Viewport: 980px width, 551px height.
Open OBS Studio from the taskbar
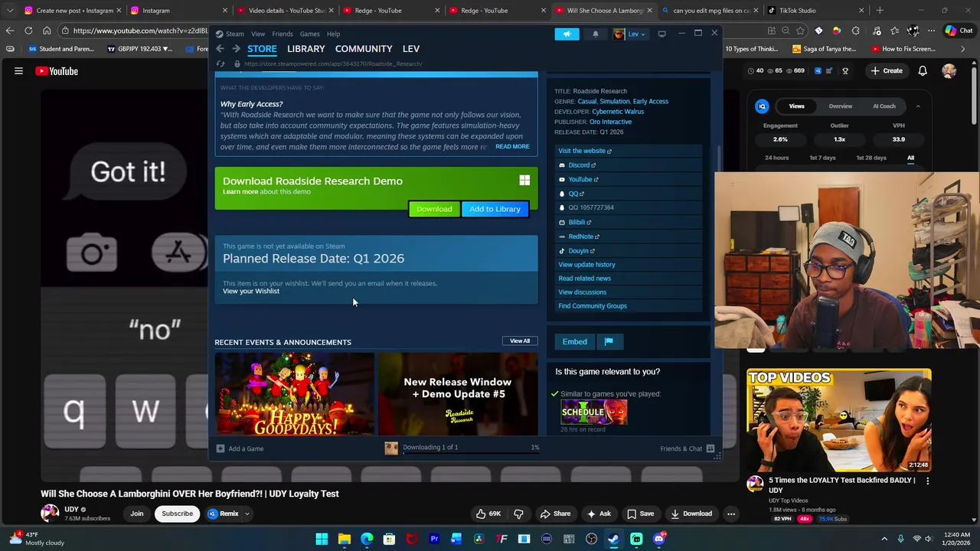(x=591, y=540)
